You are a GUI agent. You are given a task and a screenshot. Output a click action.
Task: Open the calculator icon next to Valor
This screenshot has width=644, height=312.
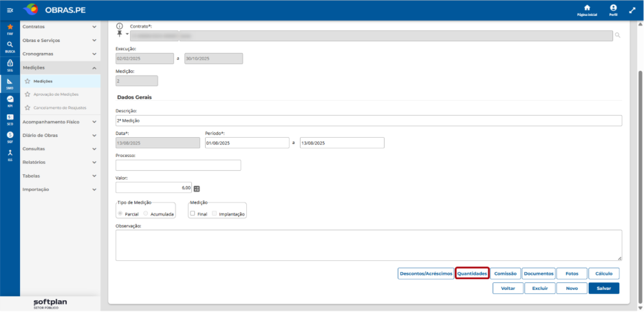tap(196, 188)
